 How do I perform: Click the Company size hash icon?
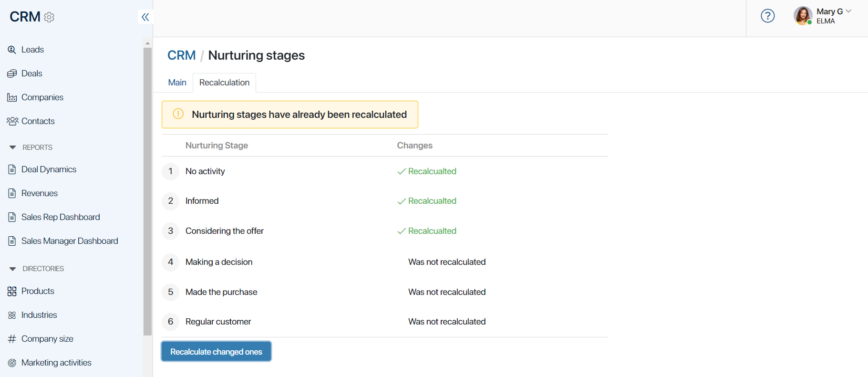coord(12,339)
